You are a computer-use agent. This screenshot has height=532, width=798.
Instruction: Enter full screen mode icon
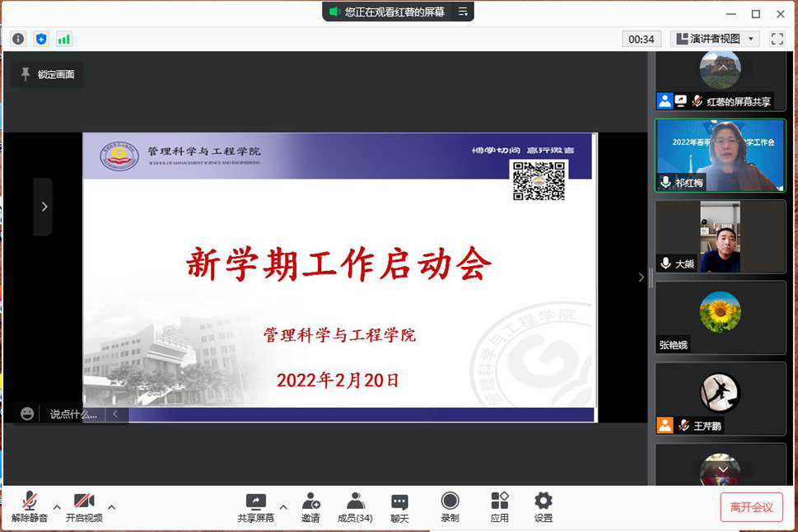(x=777, y=39)
